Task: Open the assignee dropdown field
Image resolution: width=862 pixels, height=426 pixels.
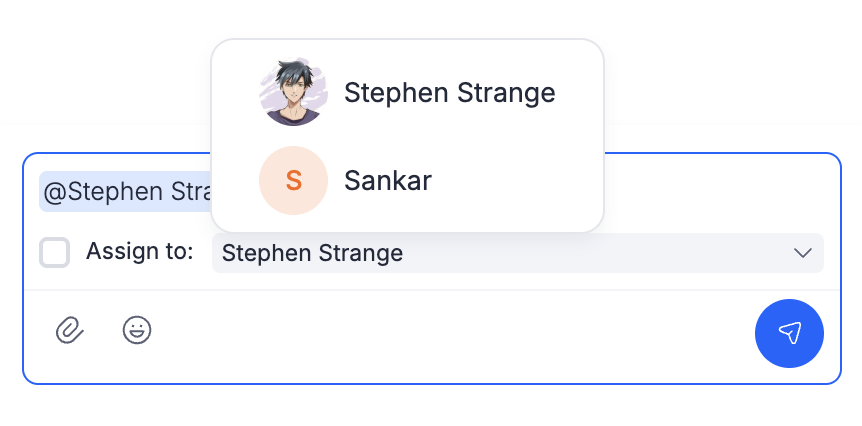Action: click(517, 254)
